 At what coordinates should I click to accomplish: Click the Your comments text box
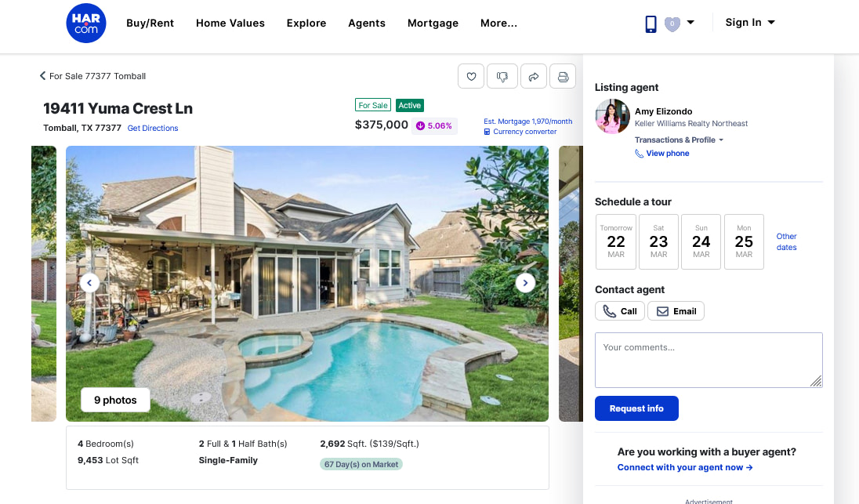[709, 360]
